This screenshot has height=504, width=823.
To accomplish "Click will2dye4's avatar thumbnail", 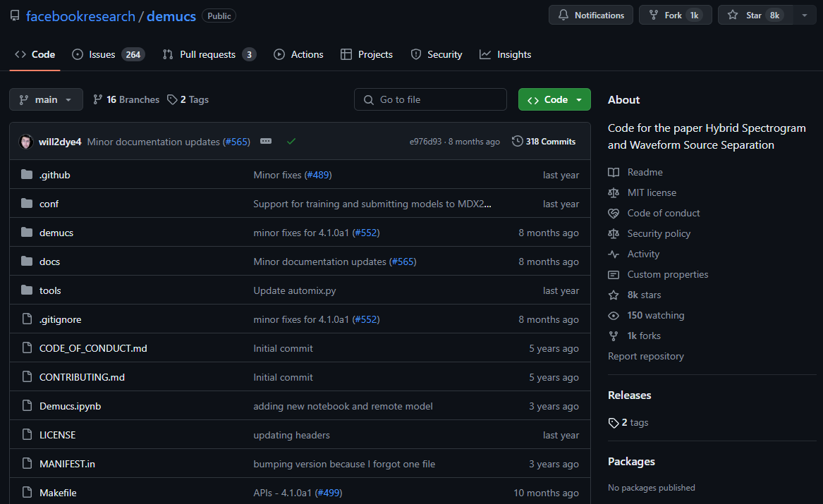I will pos(26,142).
